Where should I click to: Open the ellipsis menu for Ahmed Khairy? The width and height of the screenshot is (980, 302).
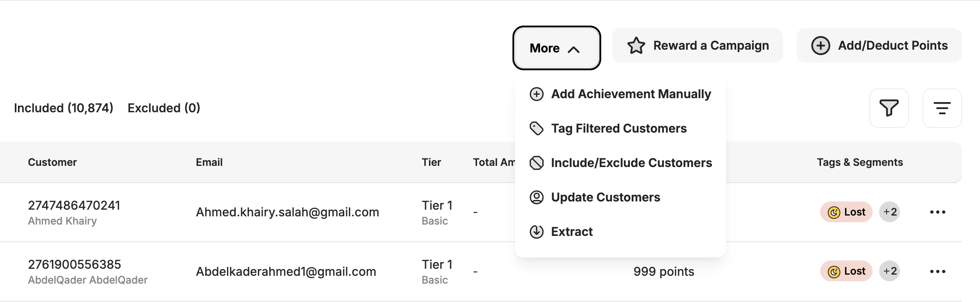pos(939,212)
